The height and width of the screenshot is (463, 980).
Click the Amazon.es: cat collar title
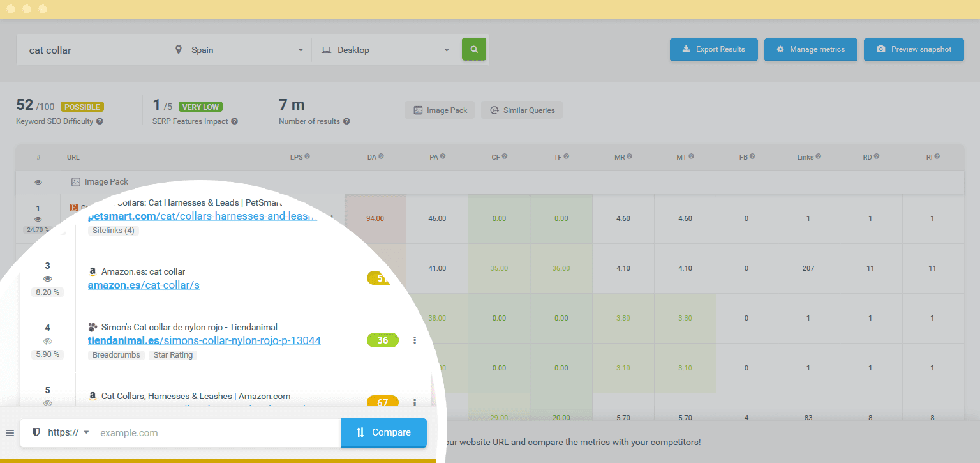point(144,271)
